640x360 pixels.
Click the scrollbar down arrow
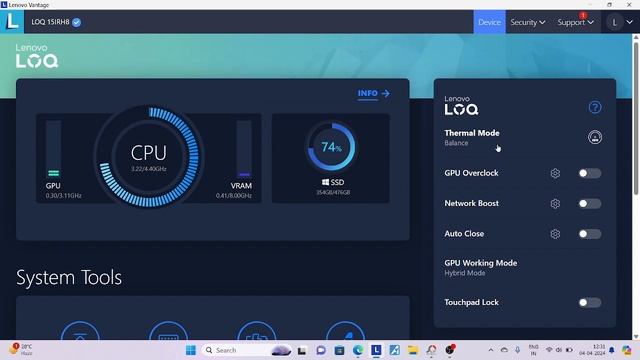636,336
